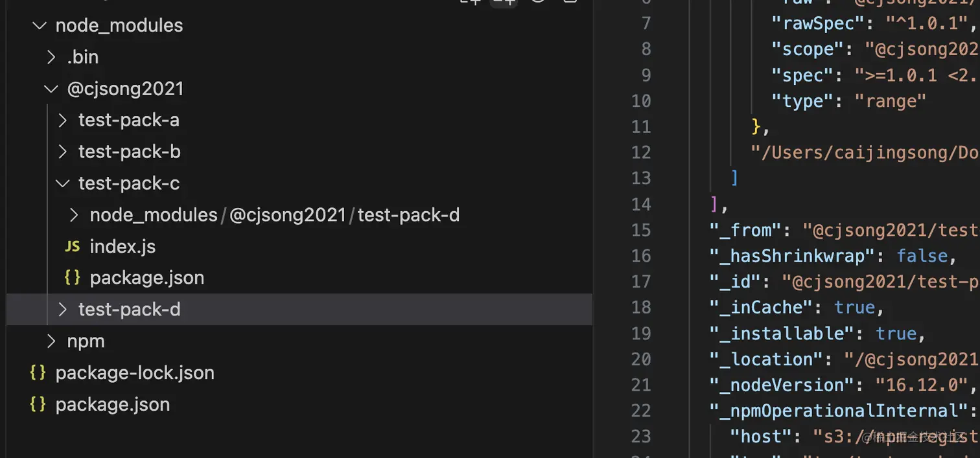Viewport: 980px width, 458px height.
Task: Expand the test-pack-a folder chevron
Action: tap(63, 120)
